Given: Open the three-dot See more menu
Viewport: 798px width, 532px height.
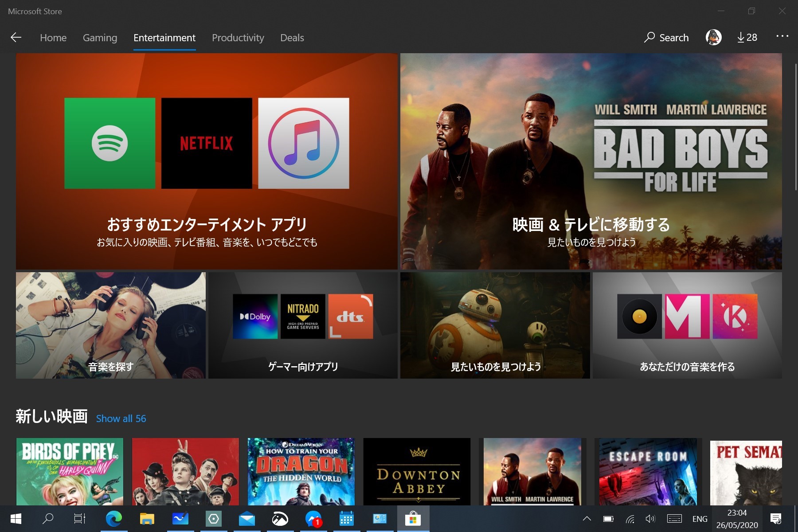Looking at the screenshot, I should click(x=782, y=36).
